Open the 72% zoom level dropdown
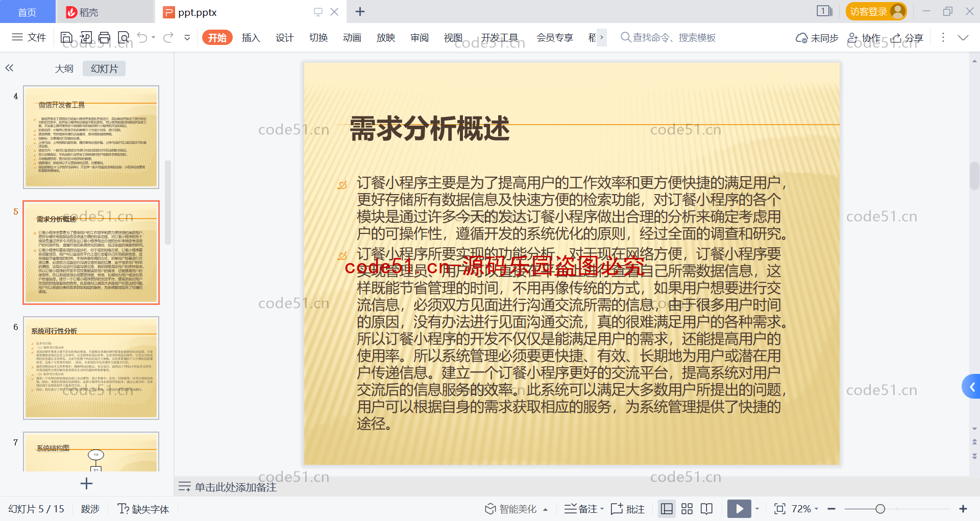 tap(805, 509)
